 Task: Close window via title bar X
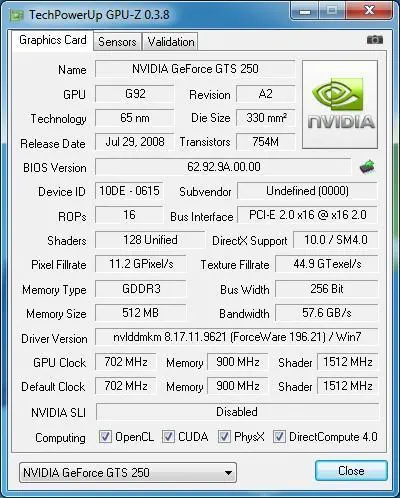[369, 11]
